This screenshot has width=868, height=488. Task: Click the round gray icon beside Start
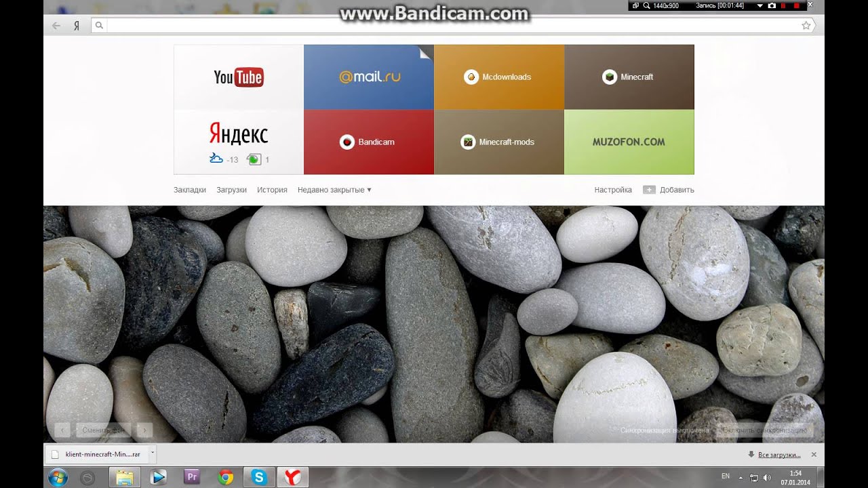coord(87,477)
